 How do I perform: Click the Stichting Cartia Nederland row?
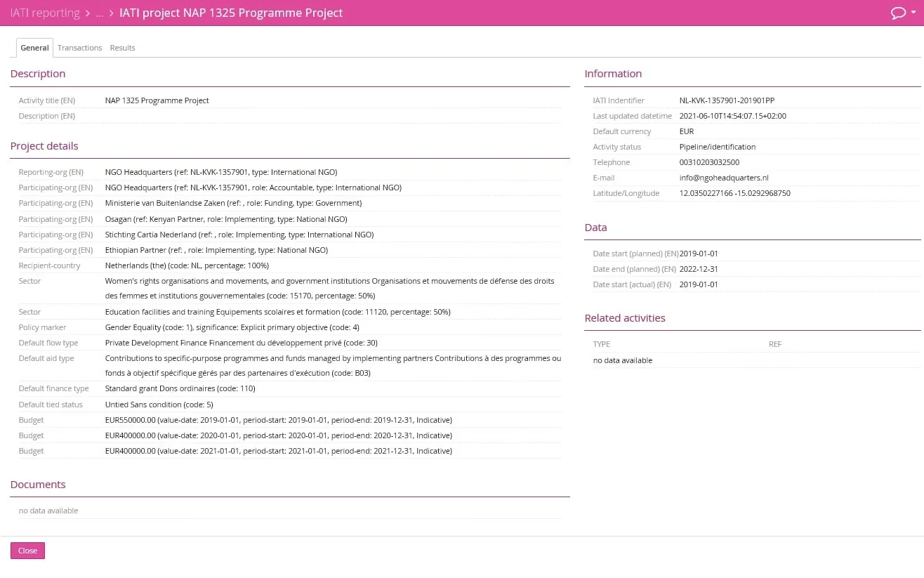coord(290,235)
